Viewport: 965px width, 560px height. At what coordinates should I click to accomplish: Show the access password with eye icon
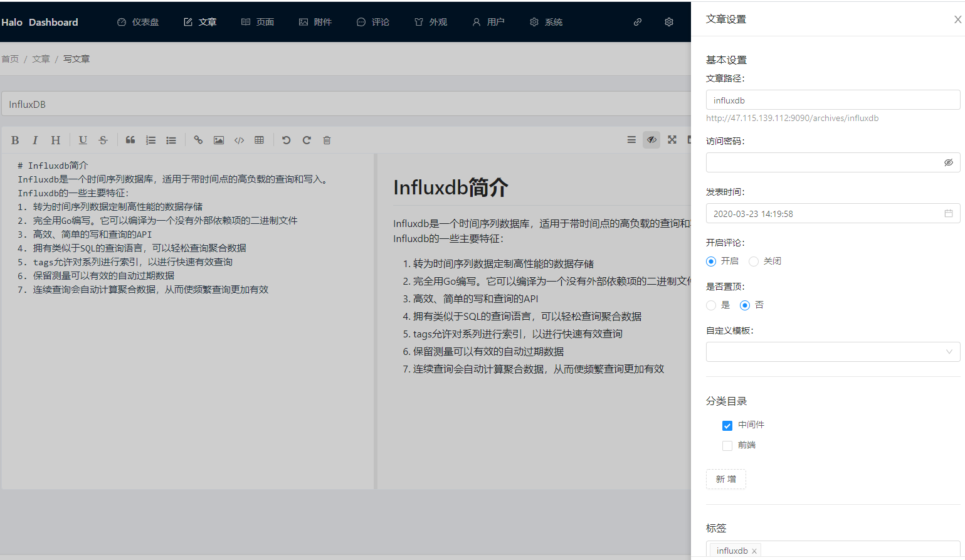click(x=949, y=162)
